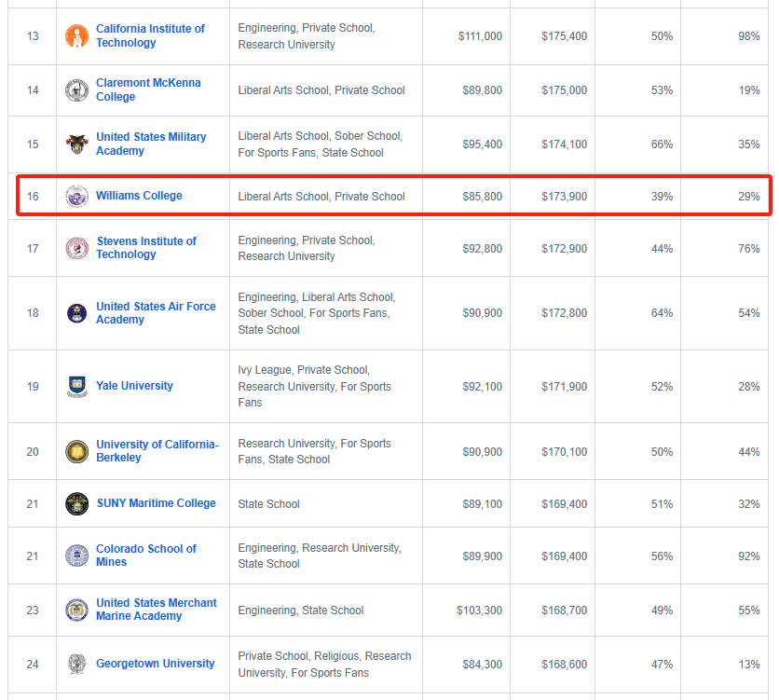Select Stevens Institute's $172,900 value
Viewport: 779px width, 700px height.
565,249
